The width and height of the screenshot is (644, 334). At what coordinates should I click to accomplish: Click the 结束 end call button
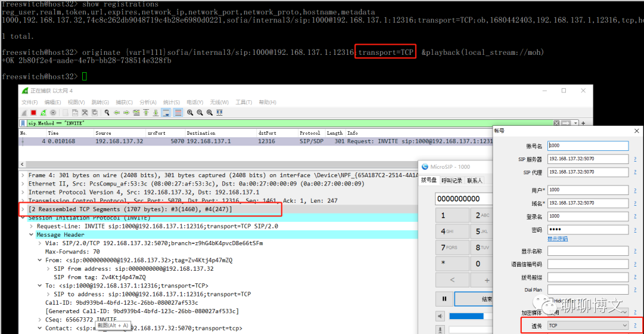coord(473,299)
